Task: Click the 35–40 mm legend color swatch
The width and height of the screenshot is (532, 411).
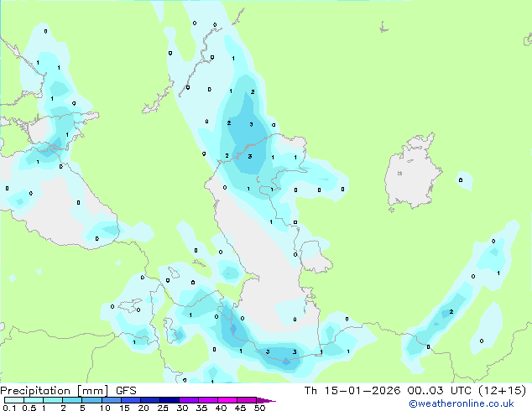Action: 207,400
